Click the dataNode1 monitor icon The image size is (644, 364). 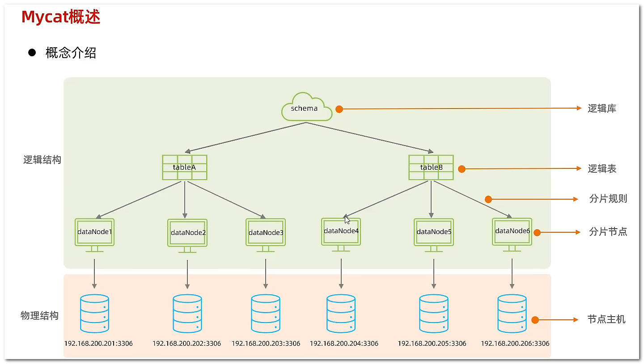coord(94,235)
